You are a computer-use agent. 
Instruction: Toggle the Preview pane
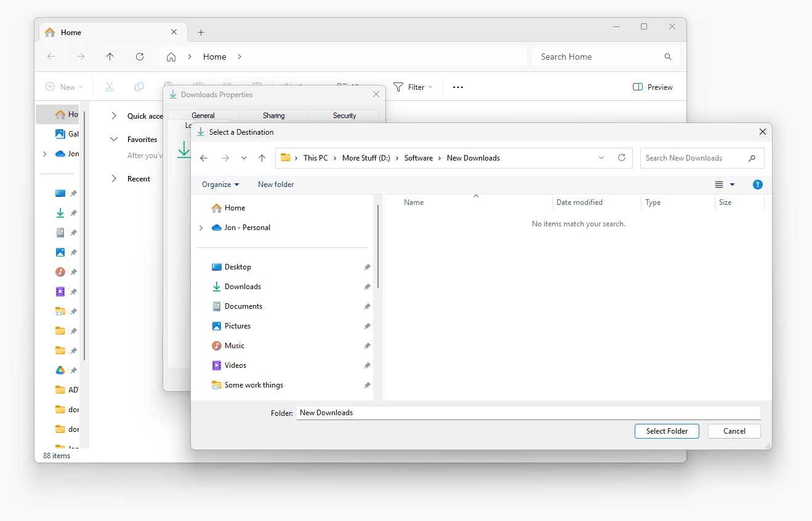653,87
